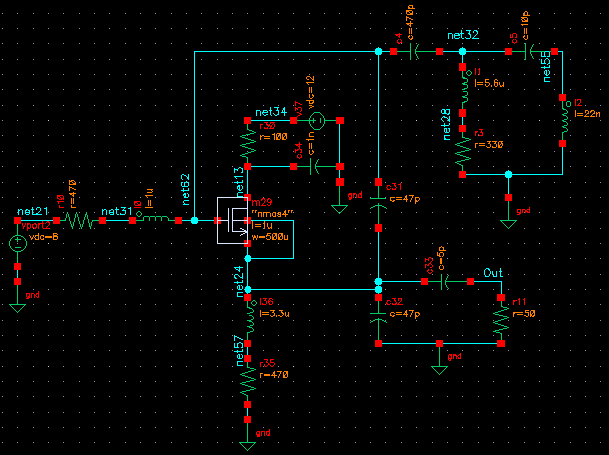Click resistor r11 zigzag symbol
The height and width of the screenshot is (455, 609).
[x=501, y=320]
